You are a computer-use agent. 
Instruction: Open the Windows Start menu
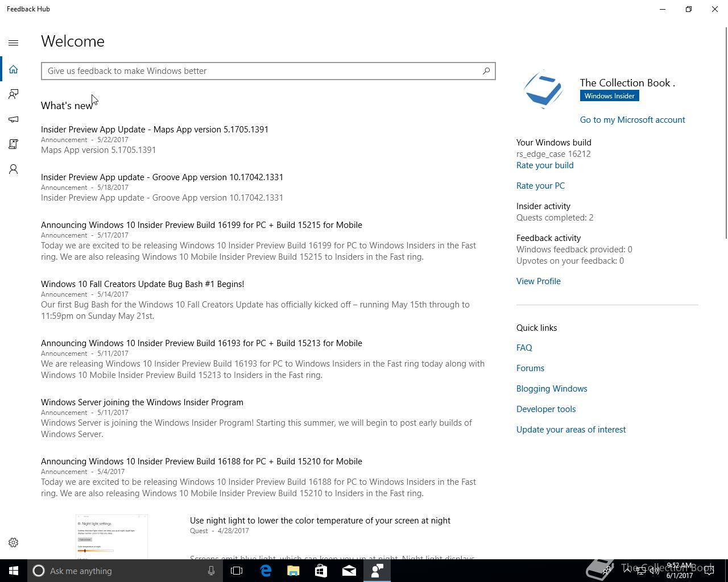click(x=14, y=571)
